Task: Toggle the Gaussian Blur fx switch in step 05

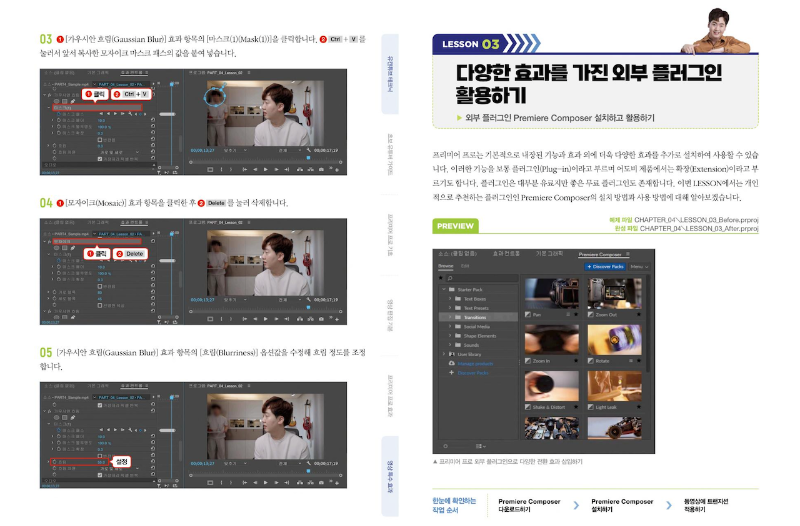Action: tap(49, 411)
